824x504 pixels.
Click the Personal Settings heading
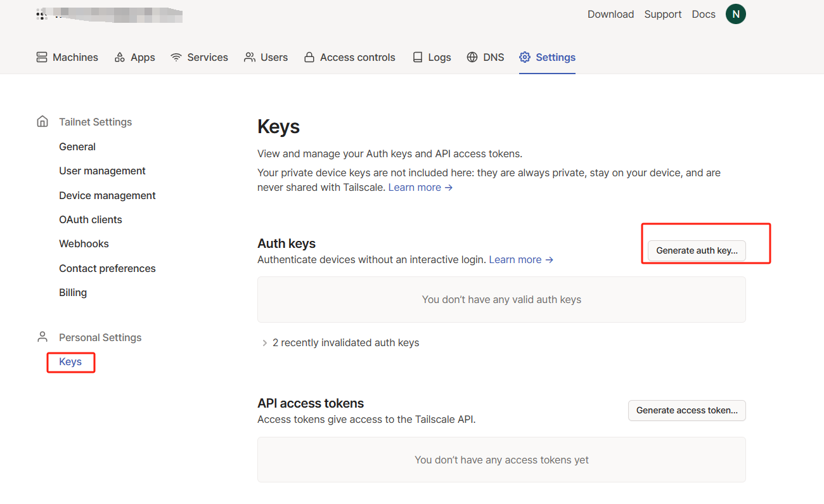(100, 337)
